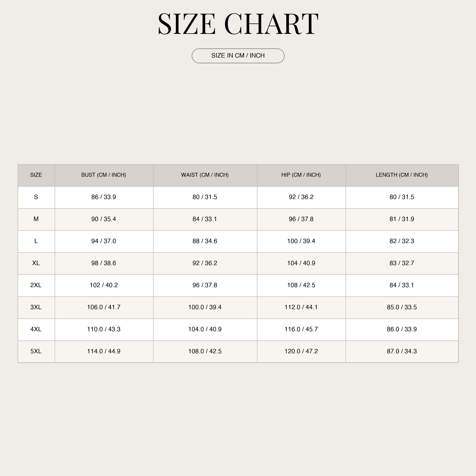Click bust value 86 / 33.9
Screen dimensions: 476x476
(104, 197)
